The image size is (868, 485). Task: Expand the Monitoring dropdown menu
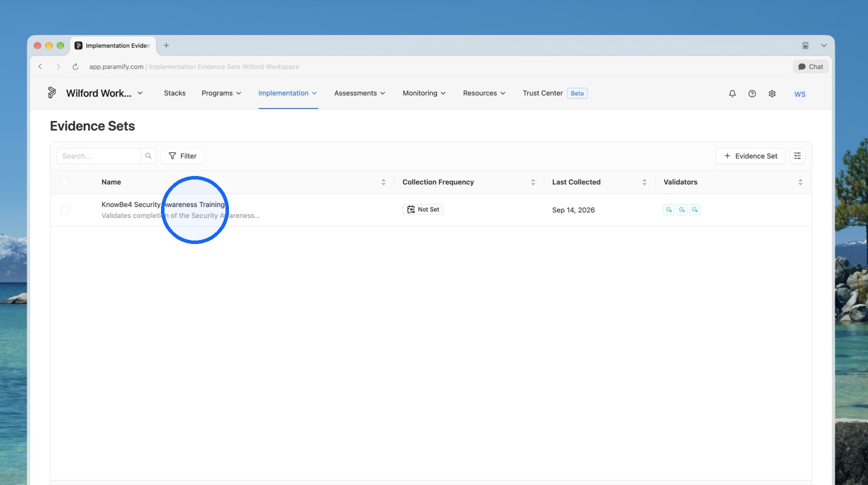424,93
